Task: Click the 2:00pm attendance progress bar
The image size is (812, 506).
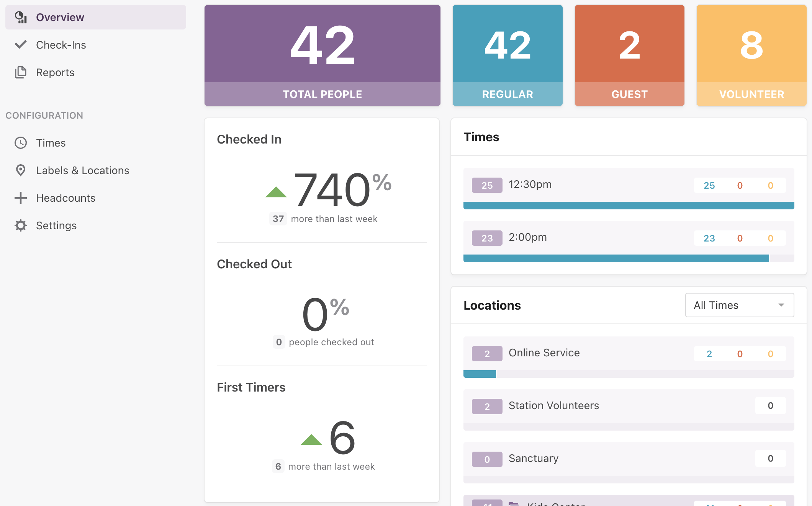Action: coord(629,258)
